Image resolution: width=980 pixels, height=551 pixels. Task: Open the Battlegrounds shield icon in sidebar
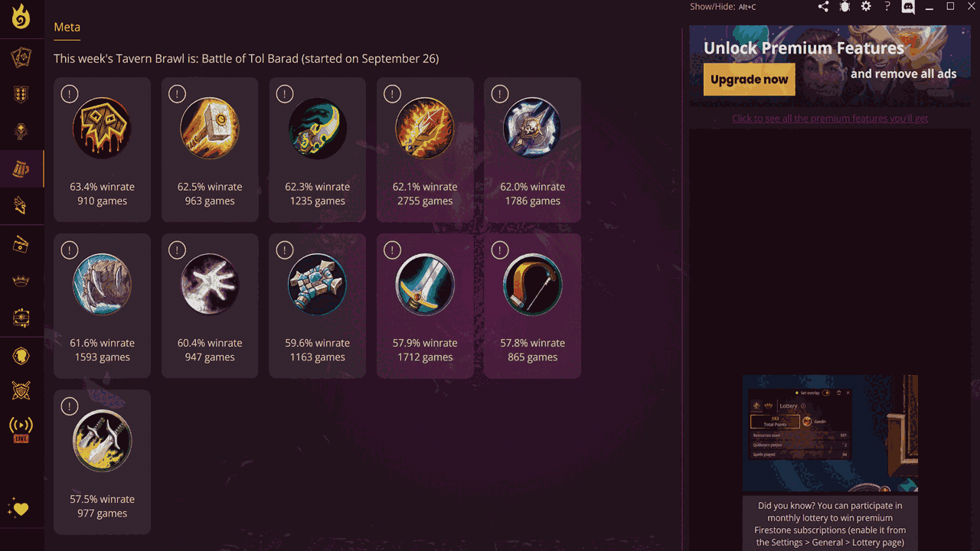21,94
